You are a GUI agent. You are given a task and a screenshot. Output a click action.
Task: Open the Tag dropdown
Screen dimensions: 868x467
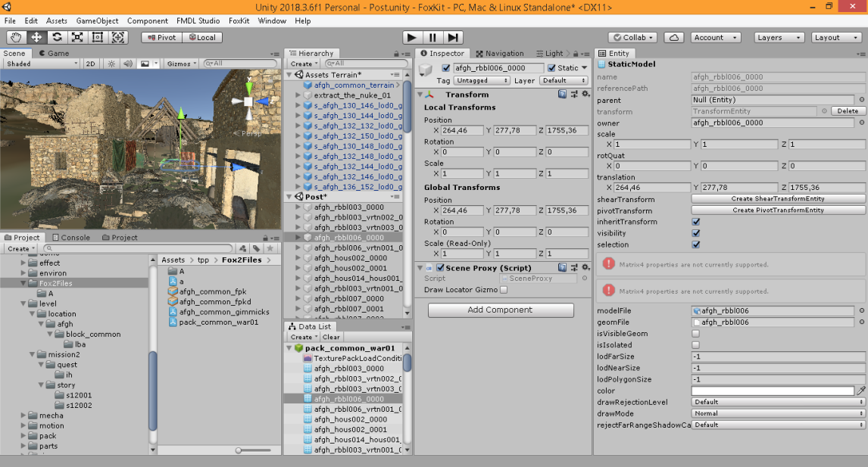pyautogui.click(x=482, y=80)
